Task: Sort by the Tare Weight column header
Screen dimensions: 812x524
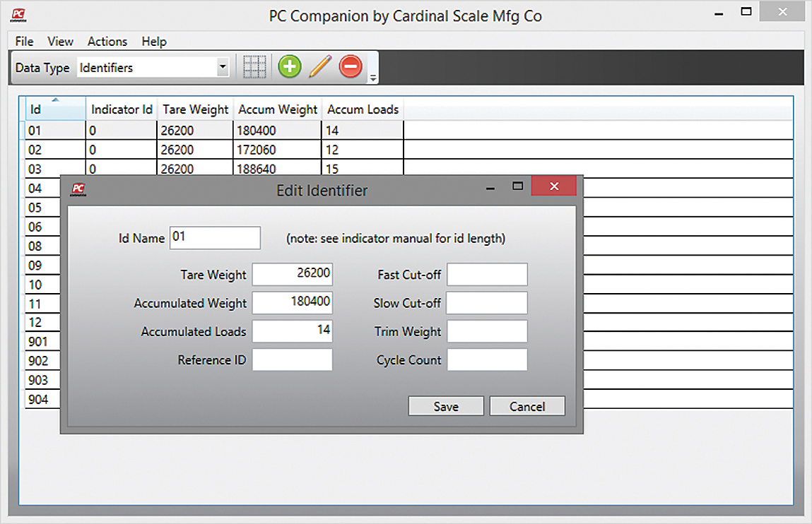Action: 195,109
